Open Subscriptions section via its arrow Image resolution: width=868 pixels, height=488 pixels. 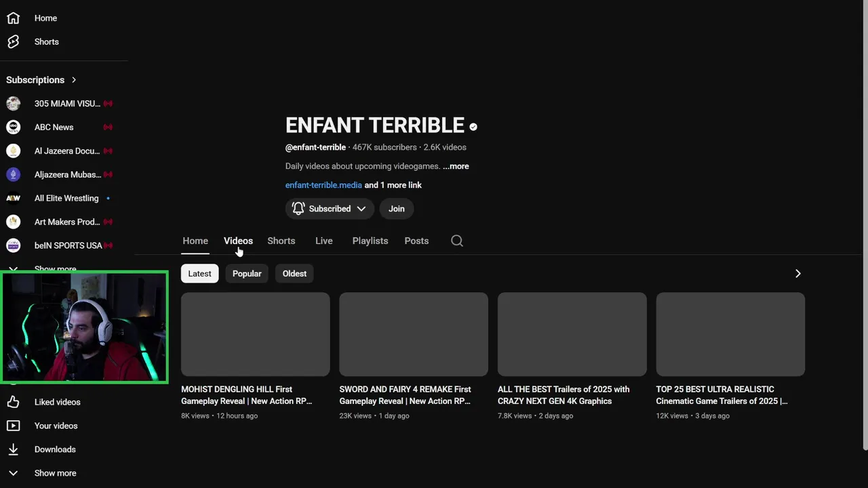point(74,80)
